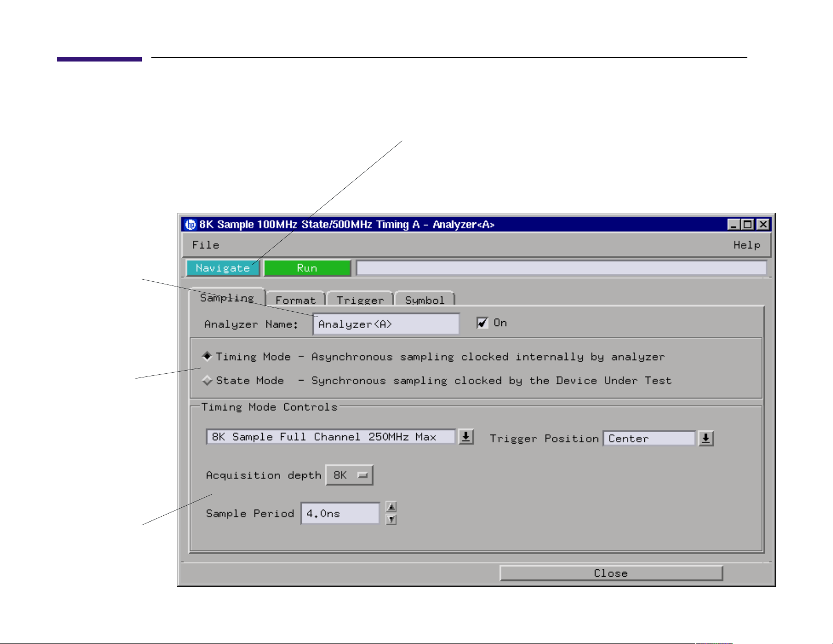Click the 8K Sample Full Channel 250MHz field
This screenshot has width=833, height=644.
331,437
